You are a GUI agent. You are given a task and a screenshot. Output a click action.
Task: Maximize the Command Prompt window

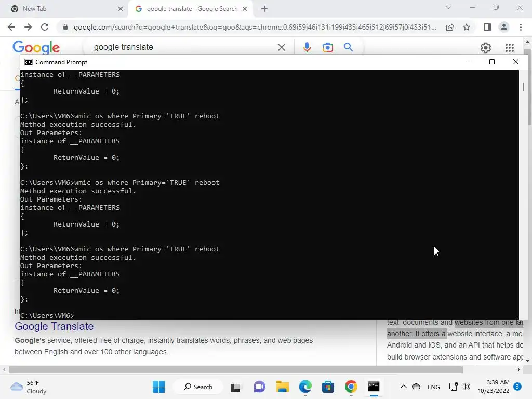click(x=492, y=62)
